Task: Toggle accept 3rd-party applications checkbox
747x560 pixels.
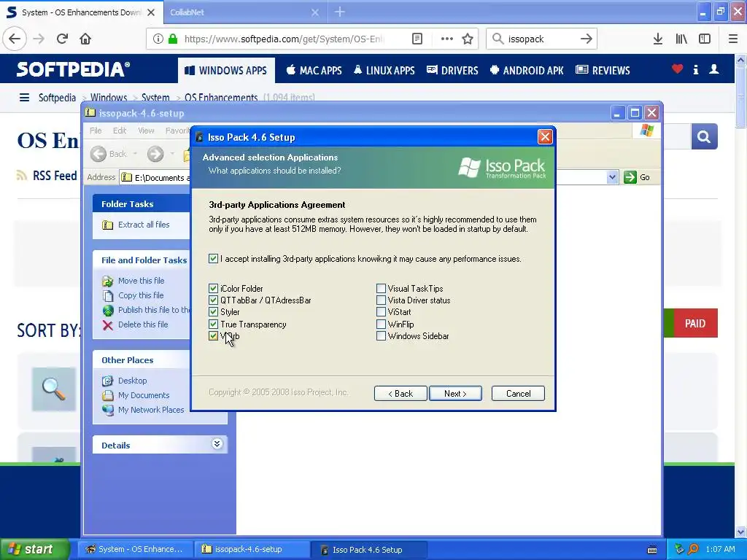Action: 213,259
